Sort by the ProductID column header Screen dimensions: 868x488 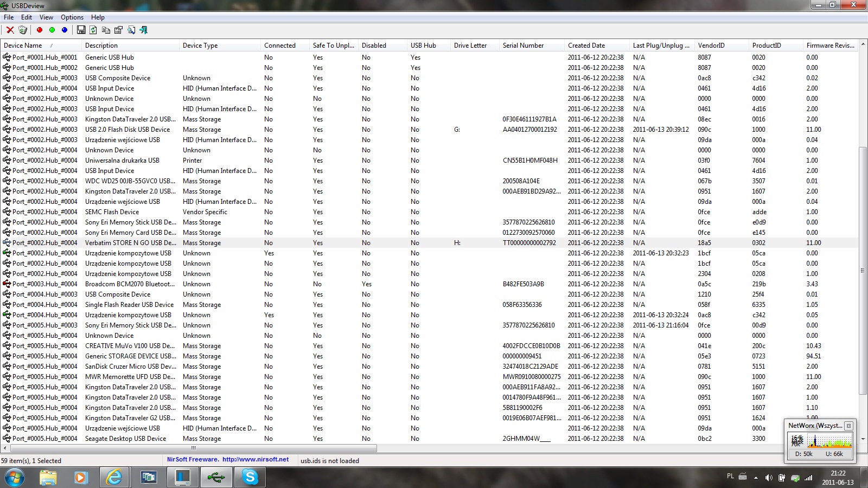click(x=776, y=46)
